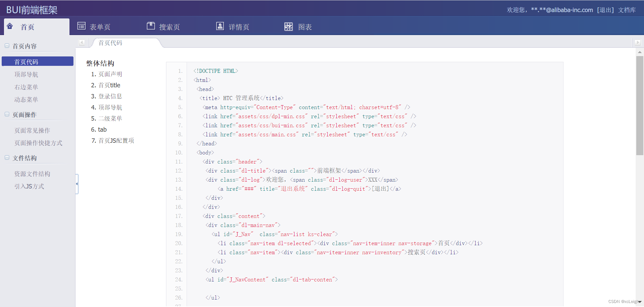Open 引入JS方式 in the sidebar

tap(29, 186)
